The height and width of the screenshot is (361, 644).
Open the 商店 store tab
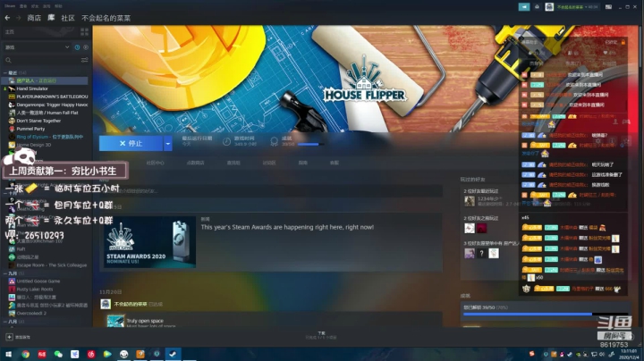(34, 18)
